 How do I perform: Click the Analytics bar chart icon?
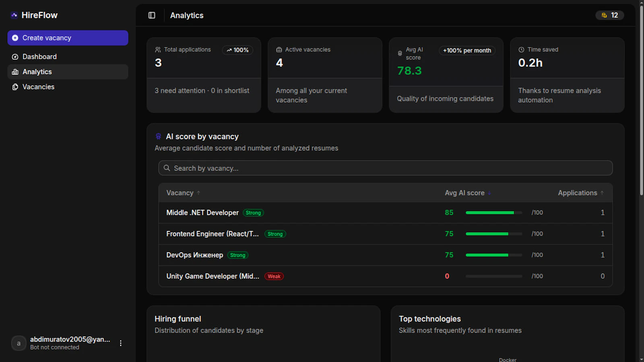15,72
